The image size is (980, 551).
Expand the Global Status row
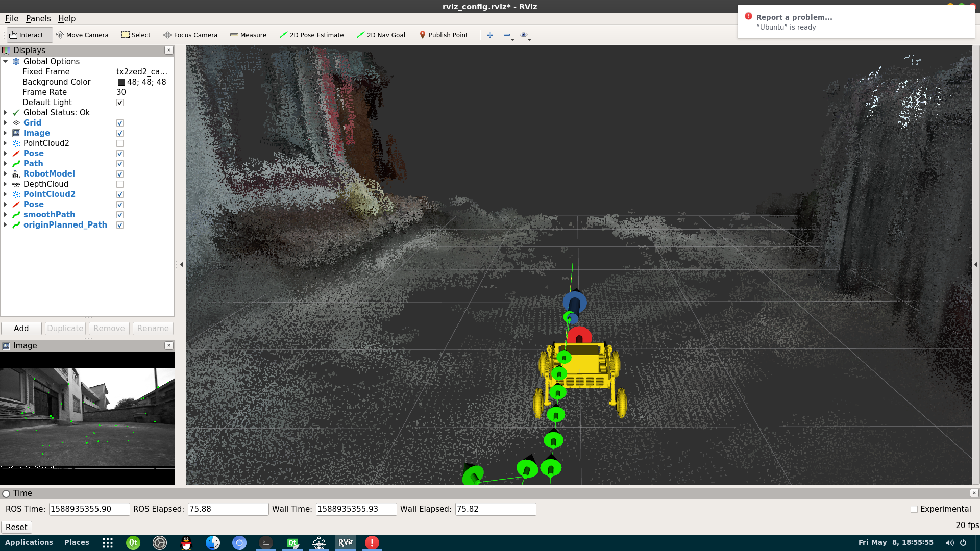point(6,112)
